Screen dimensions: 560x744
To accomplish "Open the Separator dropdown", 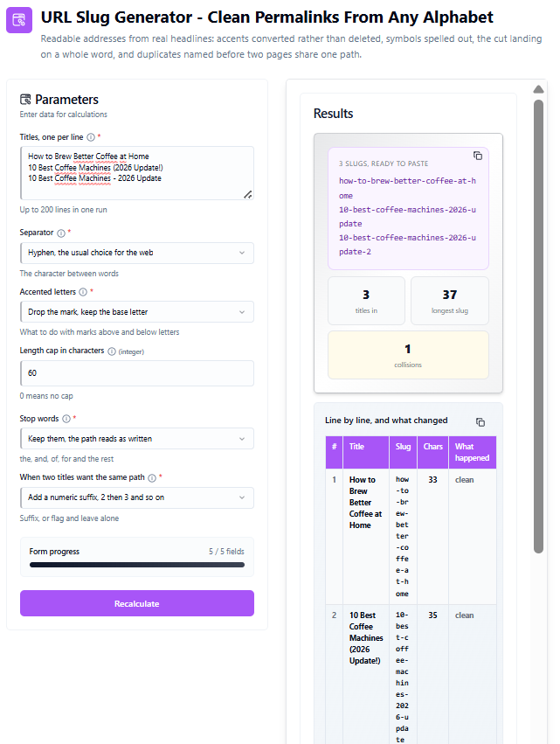I will [137, 253].
